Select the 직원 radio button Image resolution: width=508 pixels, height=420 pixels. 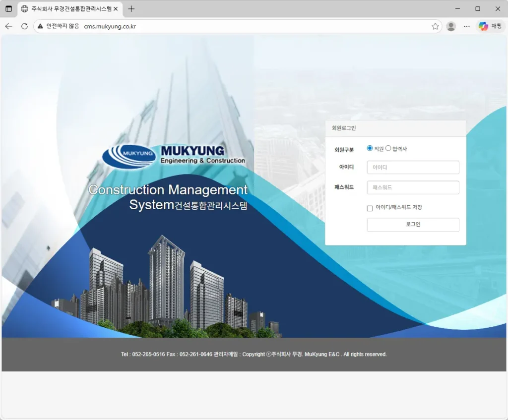370,148
